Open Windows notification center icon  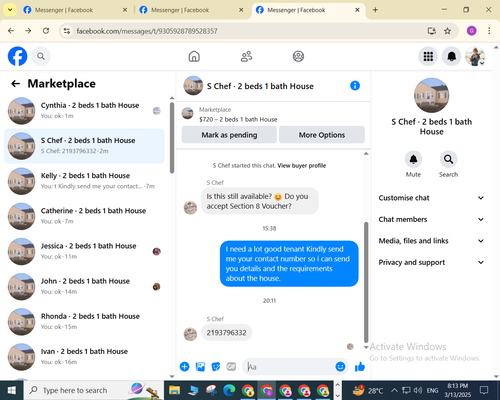(484, 390)
